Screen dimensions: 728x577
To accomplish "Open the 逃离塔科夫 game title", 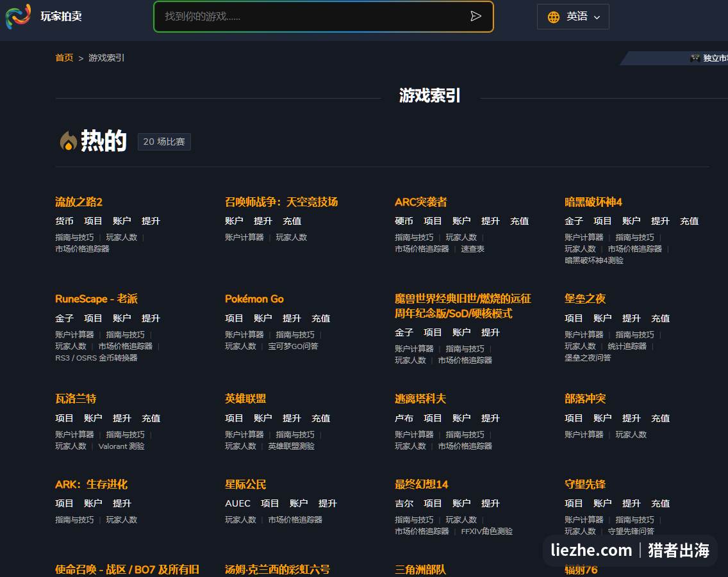I will click(420, 398).
